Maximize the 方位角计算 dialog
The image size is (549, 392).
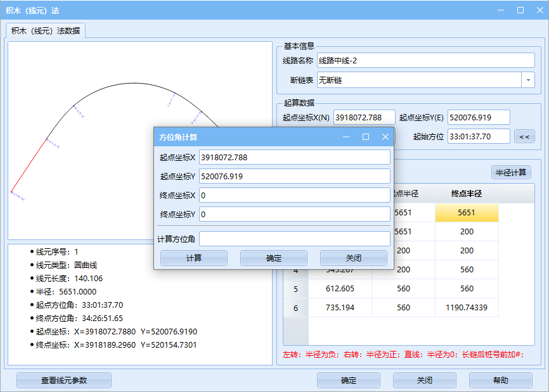coord(366,137)
